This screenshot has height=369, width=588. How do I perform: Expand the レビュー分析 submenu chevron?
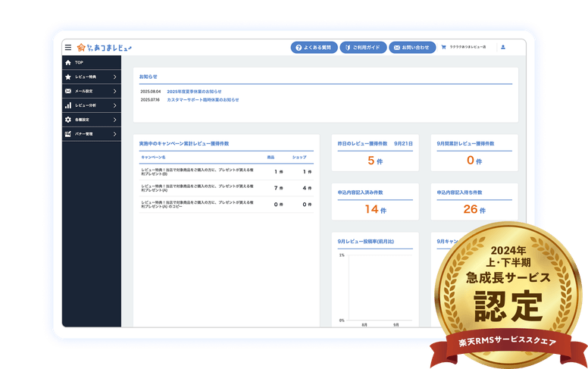[114, 105]
